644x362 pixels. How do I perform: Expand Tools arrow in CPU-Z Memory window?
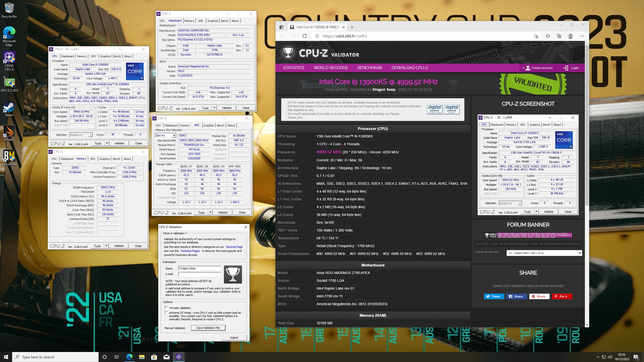[106, 246]
